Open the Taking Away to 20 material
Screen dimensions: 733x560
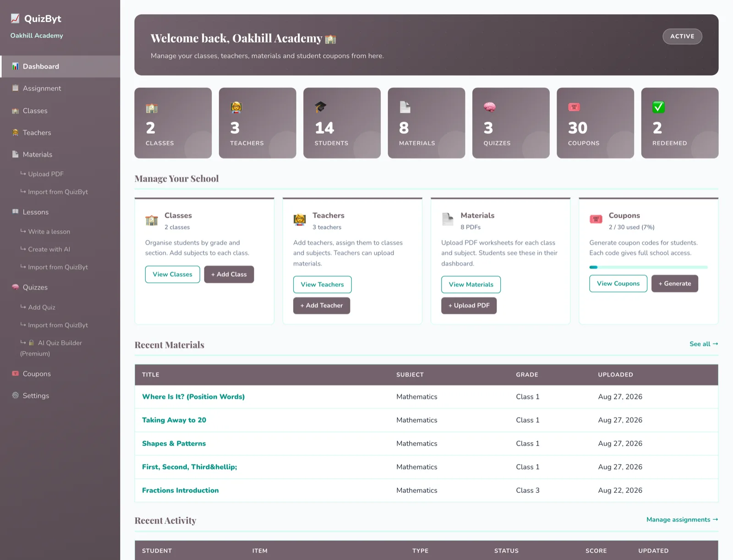(174, 420)
